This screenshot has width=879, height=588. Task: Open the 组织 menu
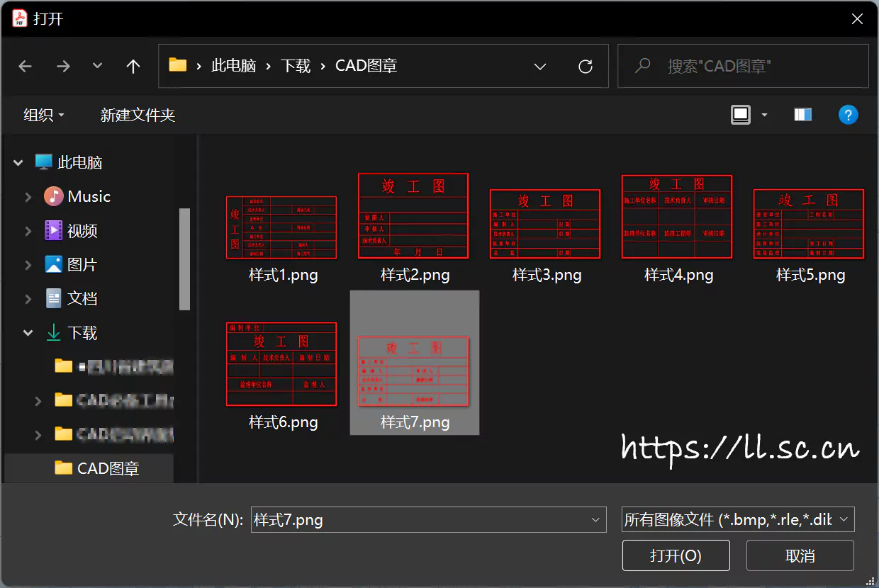click(43, 115)
